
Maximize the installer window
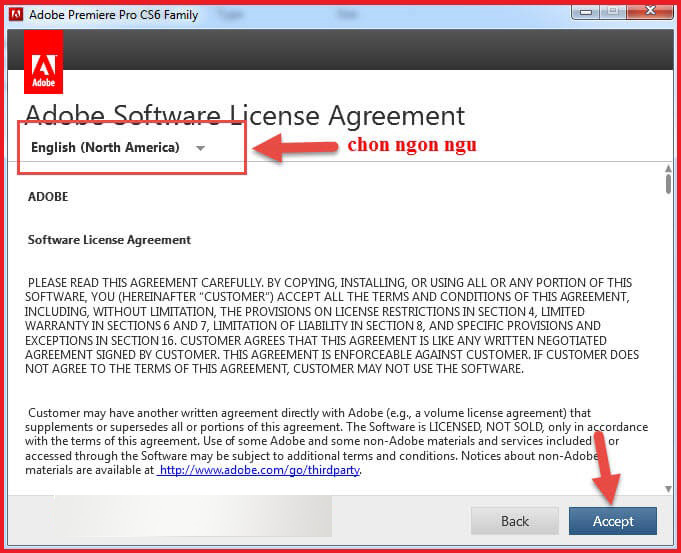pyautogui.click(x=613, y=12)
